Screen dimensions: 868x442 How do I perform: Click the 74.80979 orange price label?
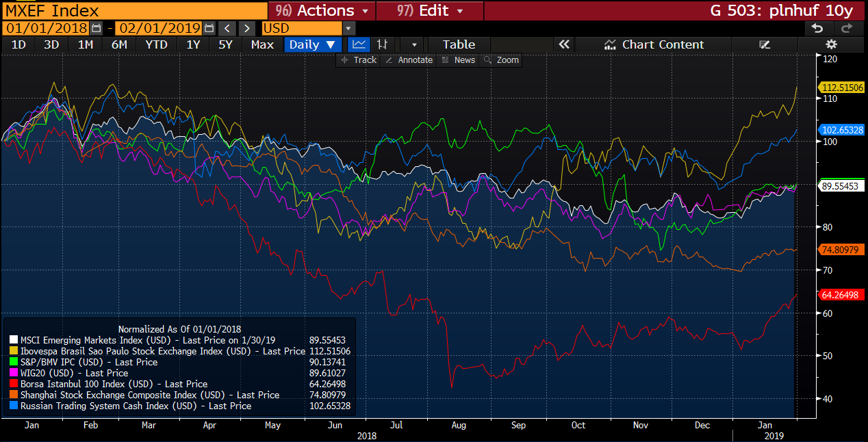pos(842,250)
